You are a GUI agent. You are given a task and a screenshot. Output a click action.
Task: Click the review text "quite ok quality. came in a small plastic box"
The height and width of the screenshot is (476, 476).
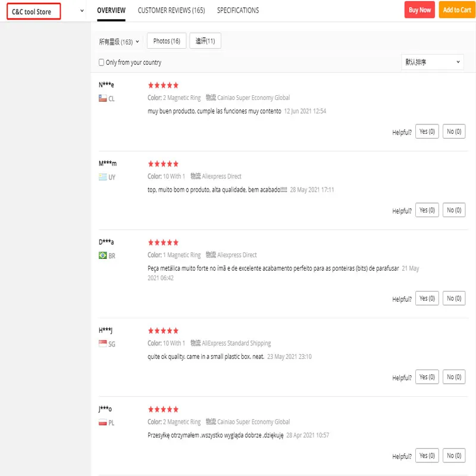click(x=199, y=356)
